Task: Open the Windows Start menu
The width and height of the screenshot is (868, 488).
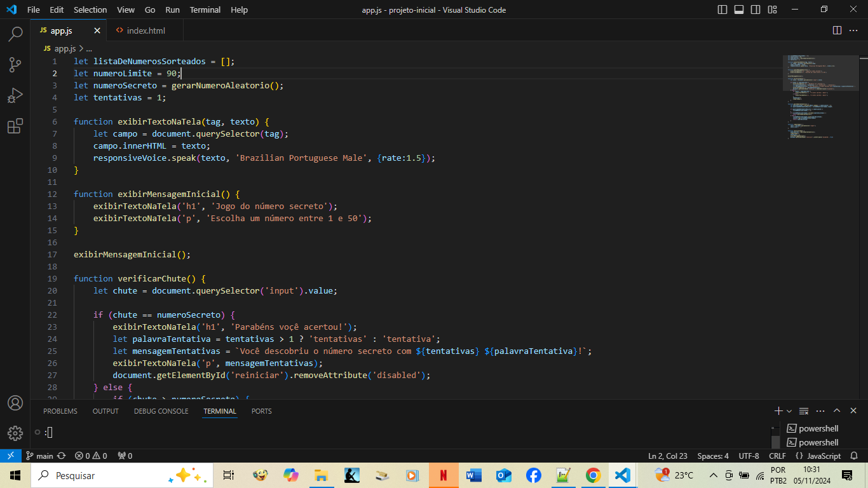Action: pyautogui.click(x=15, y=475)
